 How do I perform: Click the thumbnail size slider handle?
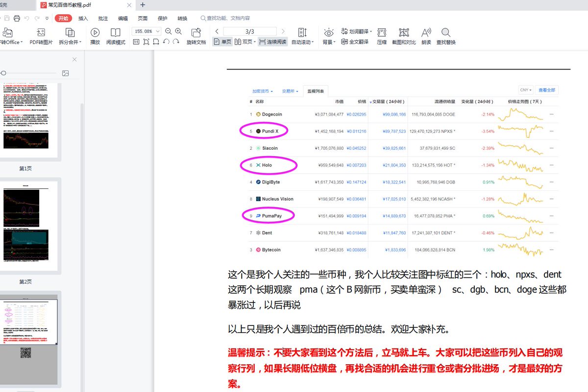[3, 73]
